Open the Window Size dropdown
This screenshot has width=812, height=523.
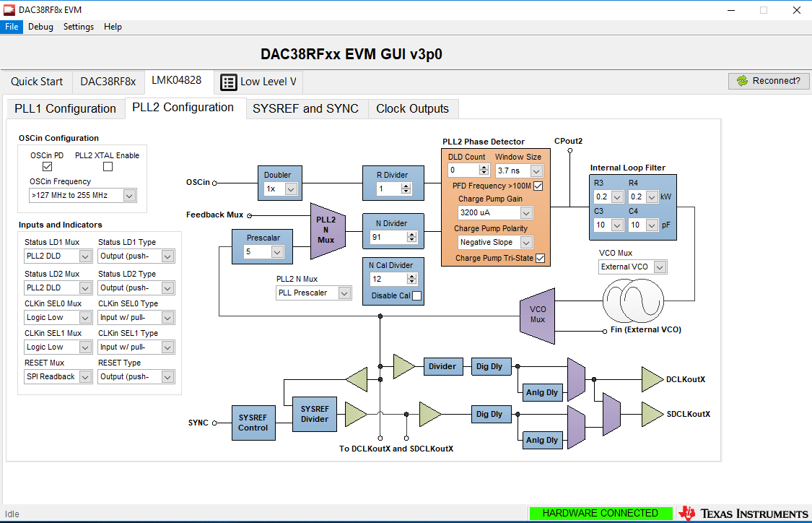click(536, 170)
